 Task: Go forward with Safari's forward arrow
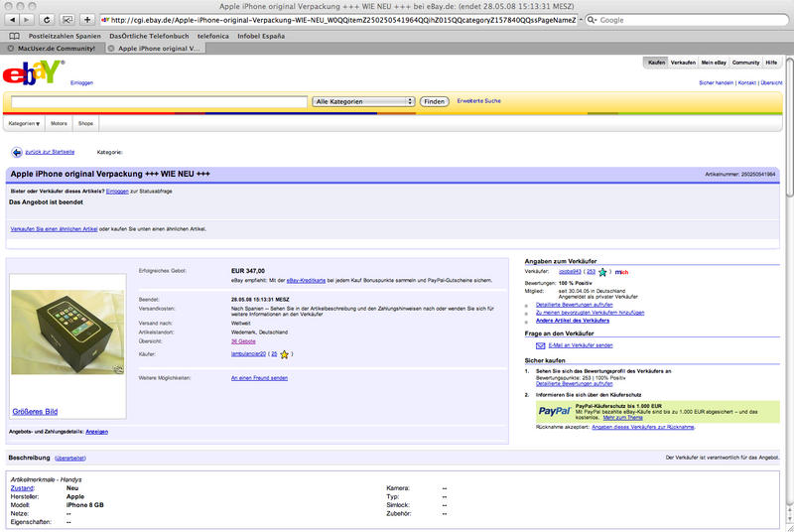tap(27, 20)
